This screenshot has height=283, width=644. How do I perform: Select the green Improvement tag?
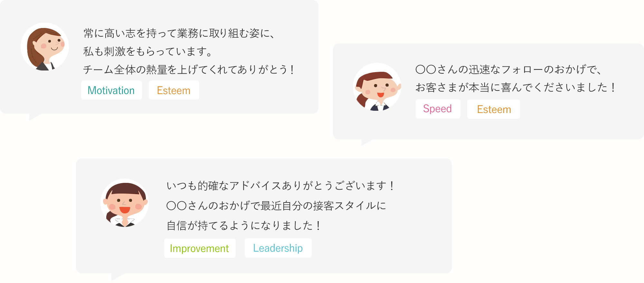pos(200,248)
